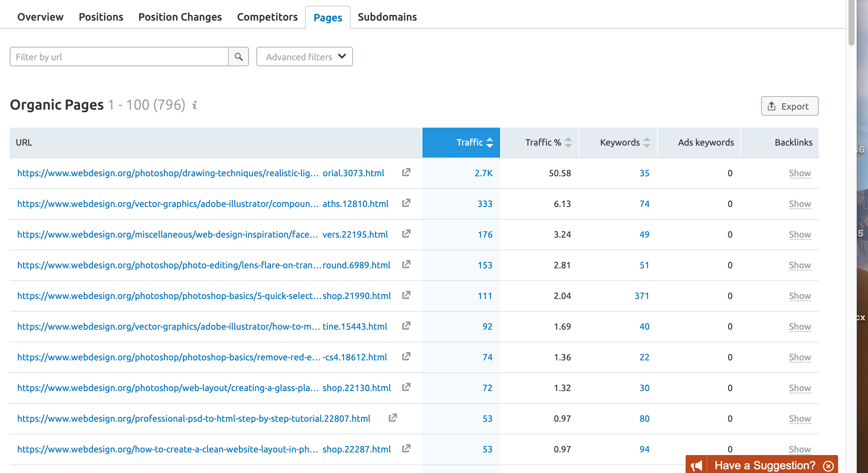Open external link icon for realistic-lig… orial.3073.html row

pos(406,173)
